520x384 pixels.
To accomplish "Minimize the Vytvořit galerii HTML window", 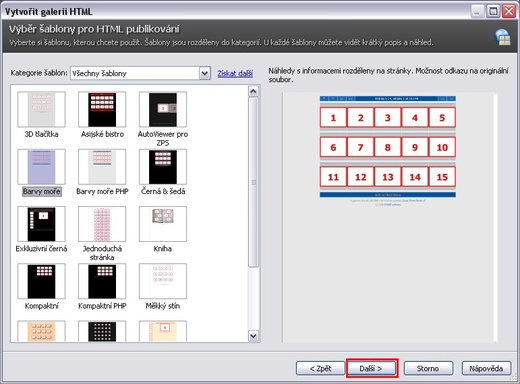I will pyautogui.click(x=477, y=12).
